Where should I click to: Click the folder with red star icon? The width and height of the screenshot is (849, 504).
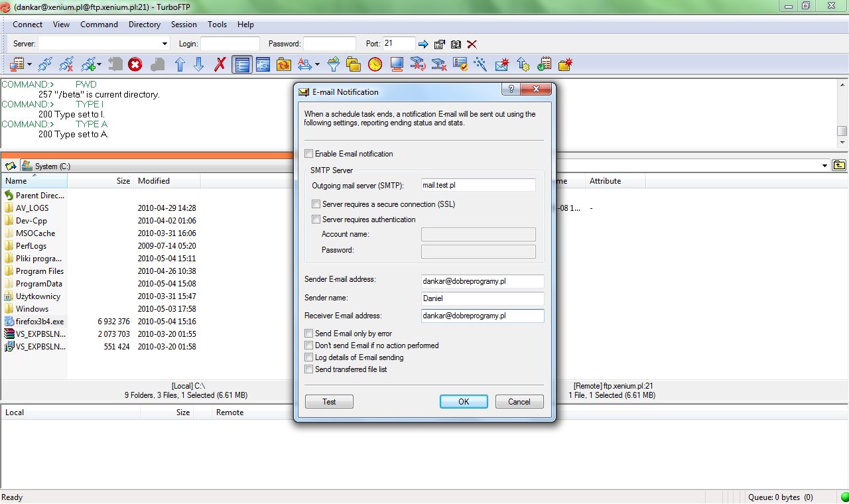[566, 64]
